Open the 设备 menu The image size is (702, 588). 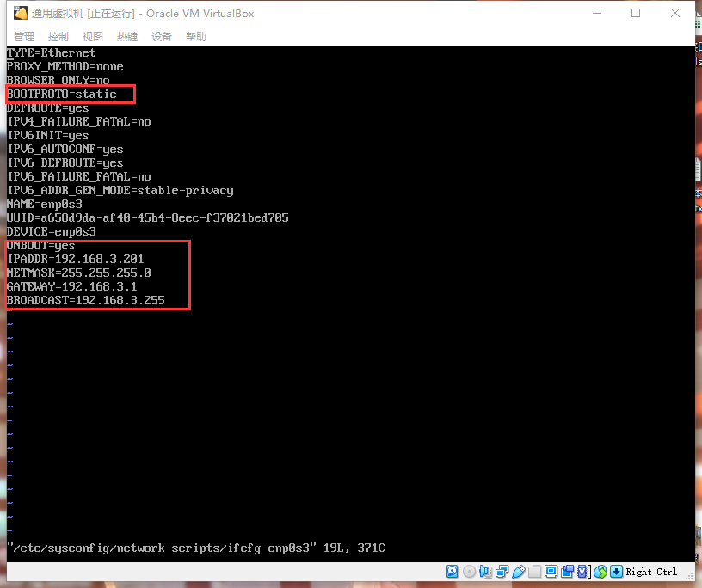[x=162, y=36]
